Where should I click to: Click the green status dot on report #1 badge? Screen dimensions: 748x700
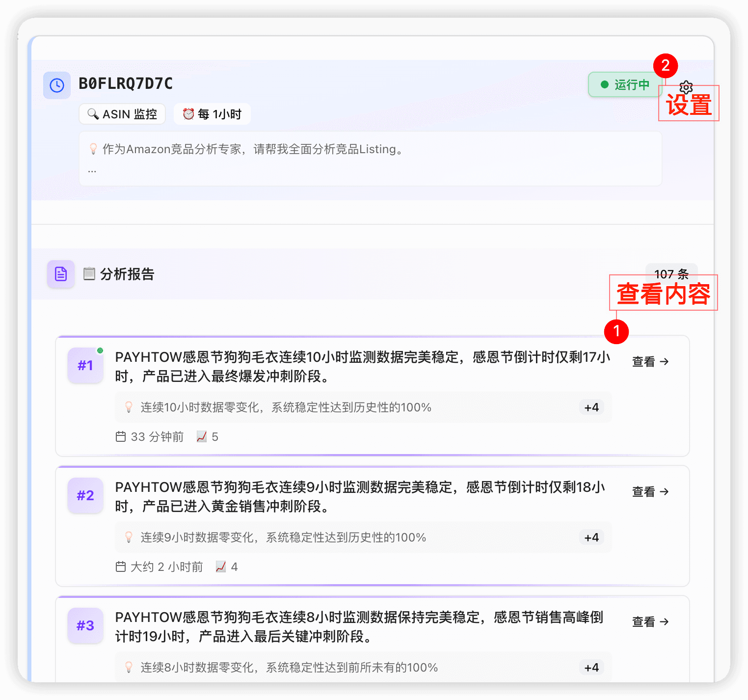click(x=101, y=350)
